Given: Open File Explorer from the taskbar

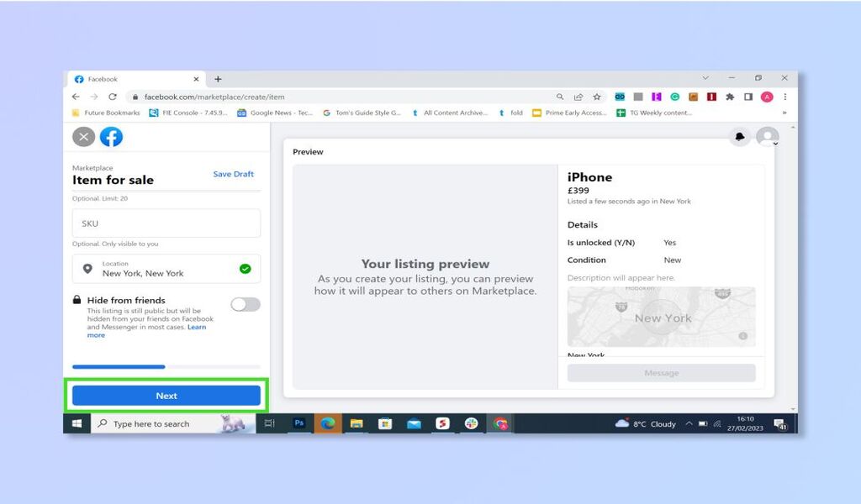Looking at the screenshot, I should [x=357, y=423].
